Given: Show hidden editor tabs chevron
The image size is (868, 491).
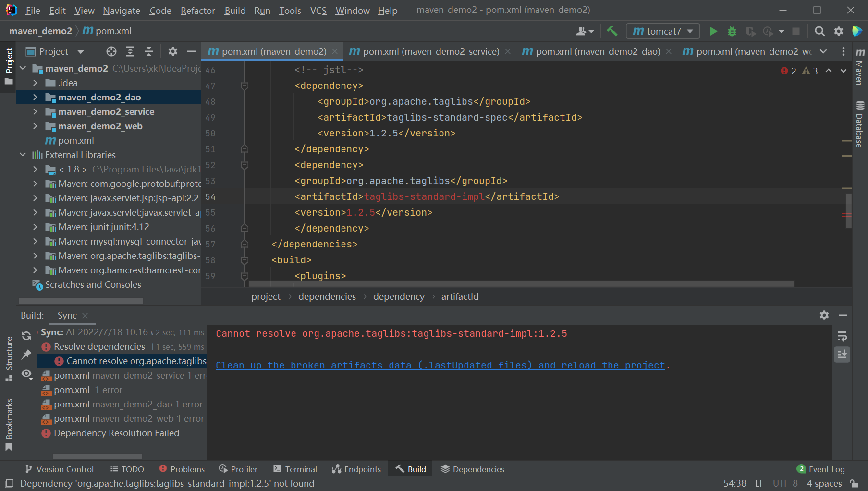Looking at the screenshot, I should 823,51.
